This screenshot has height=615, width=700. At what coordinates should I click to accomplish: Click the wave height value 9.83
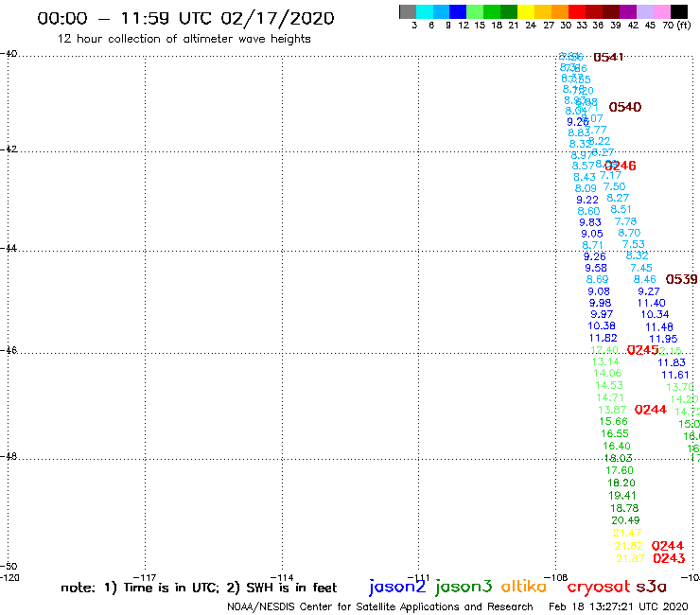tap(590, 222)
